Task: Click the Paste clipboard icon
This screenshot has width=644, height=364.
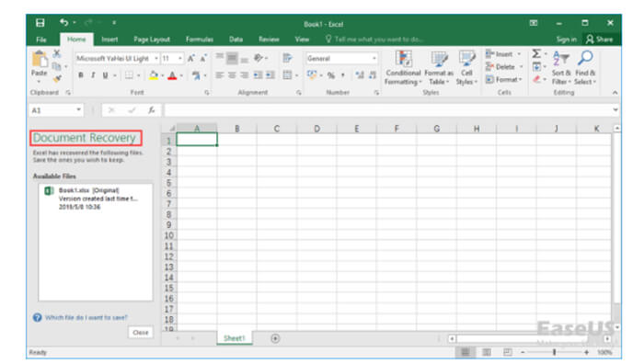Action: pyautogui.click(x=40, y=60)
